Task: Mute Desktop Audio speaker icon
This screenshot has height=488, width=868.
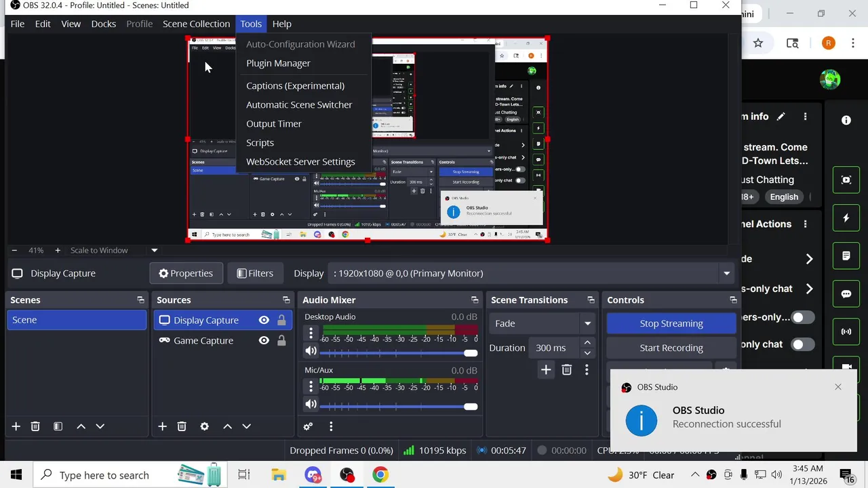Action: pos(311,351)
